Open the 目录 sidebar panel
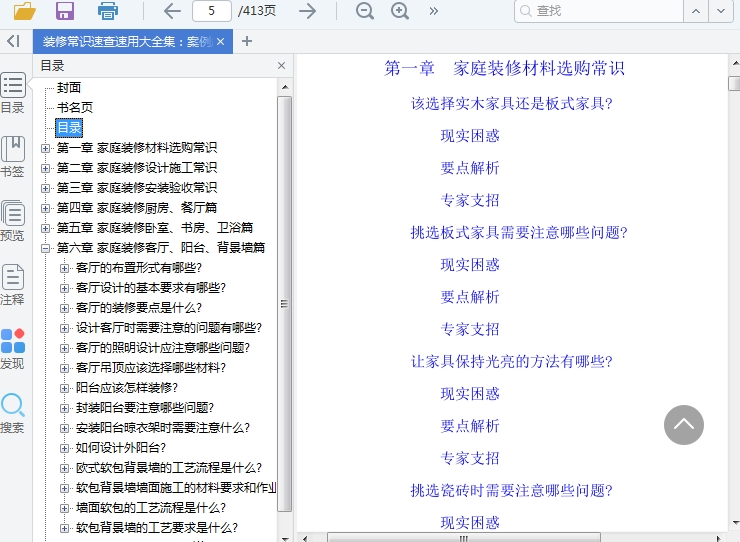Image resolution: width=740 pixels, height=542 pixels. tap(13, 93)
